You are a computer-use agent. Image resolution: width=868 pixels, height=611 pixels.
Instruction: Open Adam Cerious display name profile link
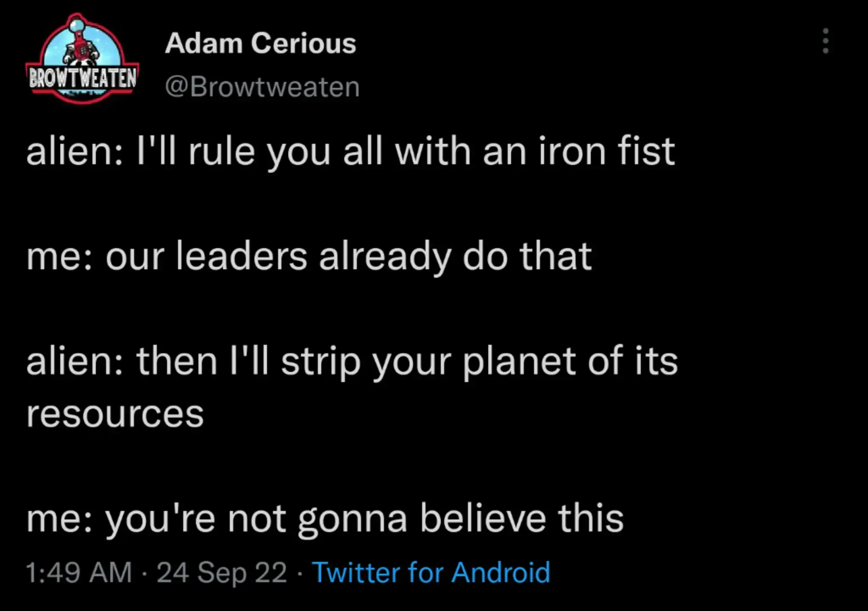coord(260,43)
